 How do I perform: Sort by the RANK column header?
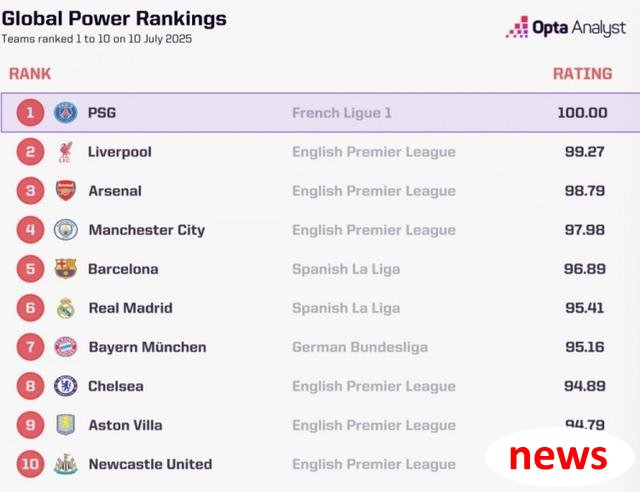coord(30,74)
